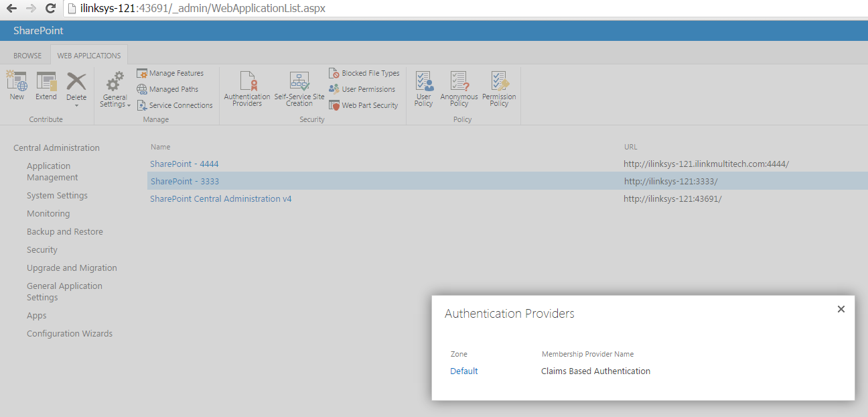The image size is (868, 417).
Task: Click the Self-Service Site Creation icon
Action: point(299,81)
